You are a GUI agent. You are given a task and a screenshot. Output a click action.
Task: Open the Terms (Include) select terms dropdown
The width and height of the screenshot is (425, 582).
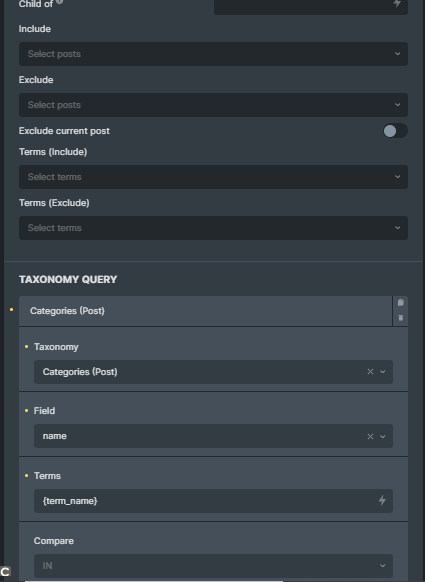pos(213,177)
